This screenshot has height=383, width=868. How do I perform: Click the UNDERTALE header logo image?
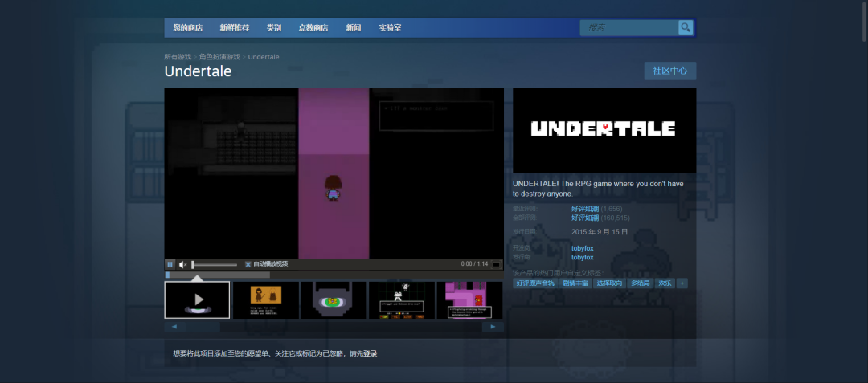(x=604, y=131)
